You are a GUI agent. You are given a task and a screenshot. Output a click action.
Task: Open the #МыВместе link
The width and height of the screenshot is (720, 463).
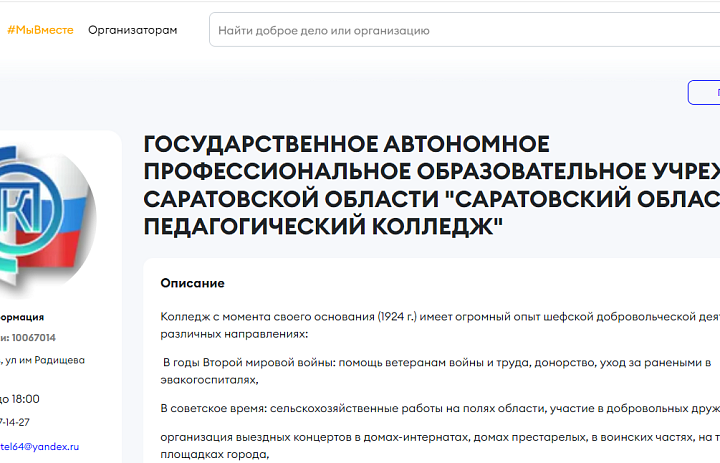tap(40, 30)
